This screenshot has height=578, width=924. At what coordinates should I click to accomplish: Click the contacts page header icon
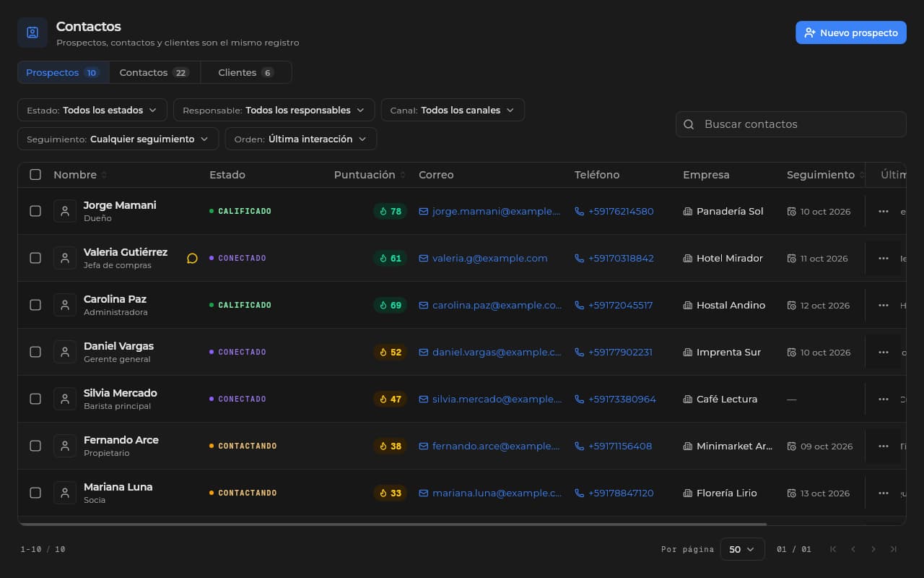click(32, 33)
